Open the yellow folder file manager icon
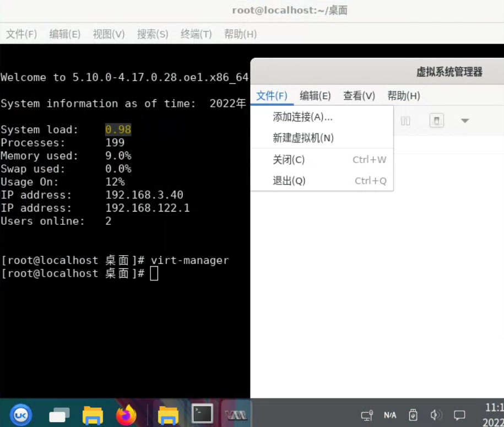 [93, 415]
